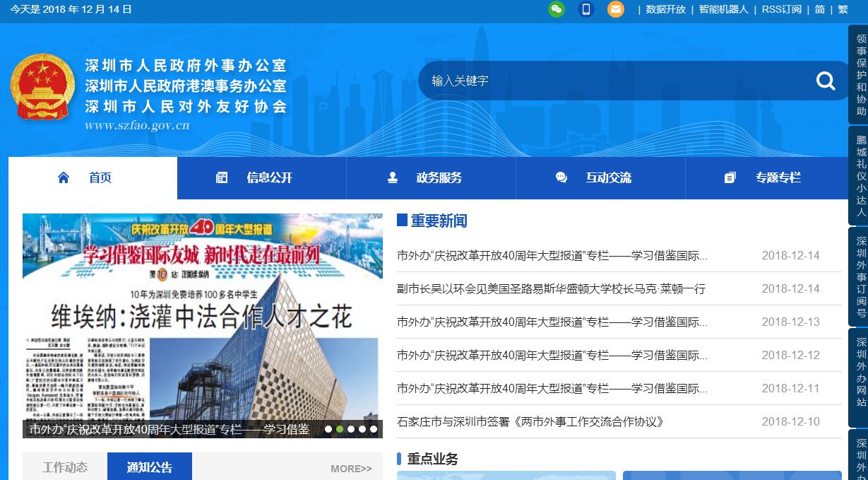The height and width of the screenshot is (480, 868).
Task: Open the 石家庄市与深圳市签署 news article
Action: pyautogui.click(x=530, y=422)
